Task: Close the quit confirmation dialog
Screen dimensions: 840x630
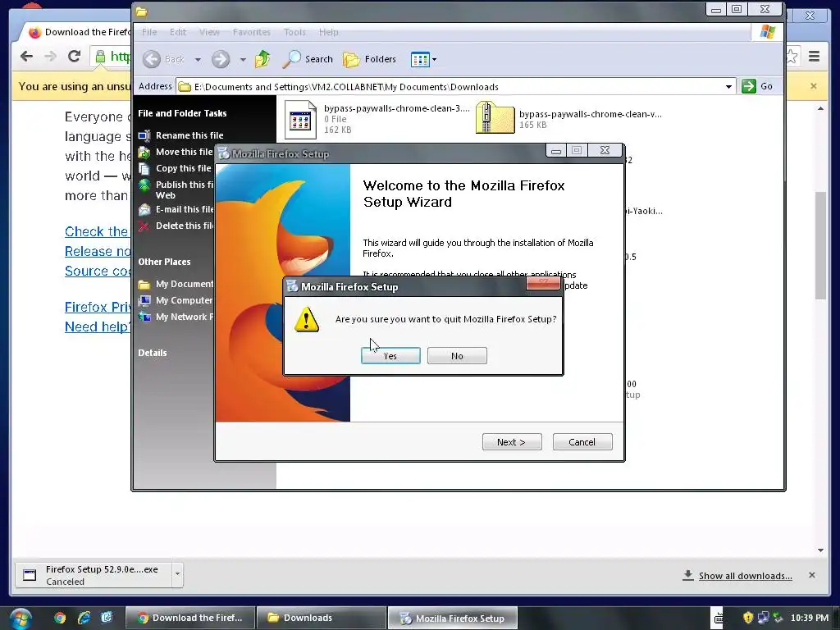Action: [543, 282]
